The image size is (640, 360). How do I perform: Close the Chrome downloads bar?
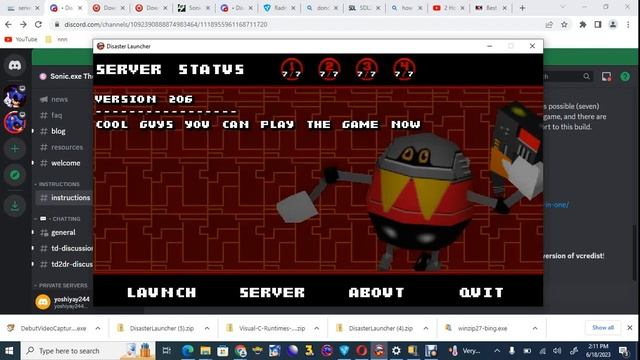click(630, 328)
